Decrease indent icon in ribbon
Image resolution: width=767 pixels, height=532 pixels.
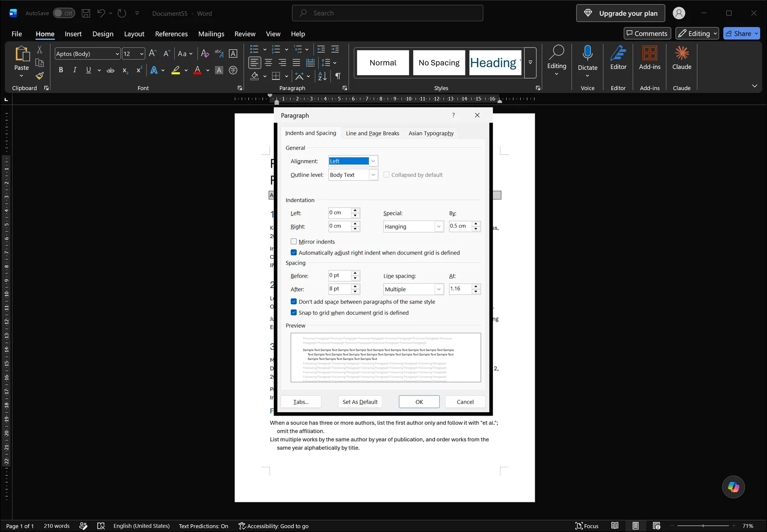click(x=321, y=49)
